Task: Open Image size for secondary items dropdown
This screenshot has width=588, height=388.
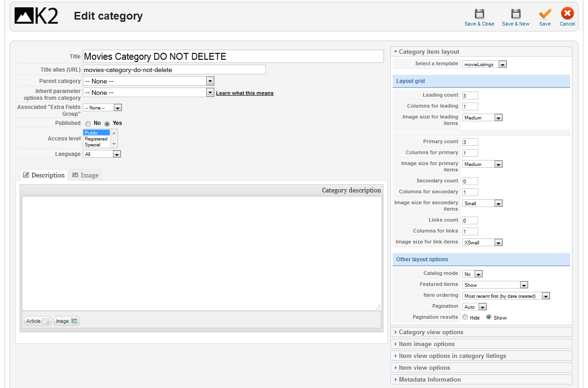Action: coord(482,203)
